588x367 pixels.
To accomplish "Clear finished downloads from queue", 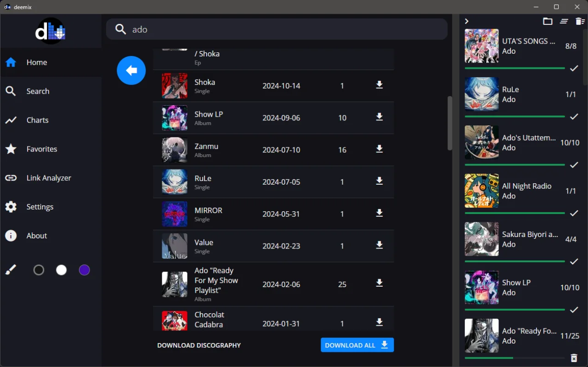I will (564, 21).
